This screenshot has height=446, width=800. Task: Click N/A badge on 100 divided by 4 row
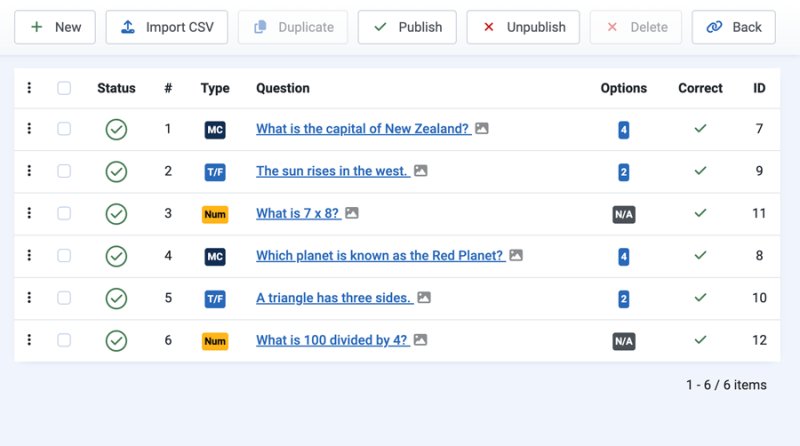623,341
